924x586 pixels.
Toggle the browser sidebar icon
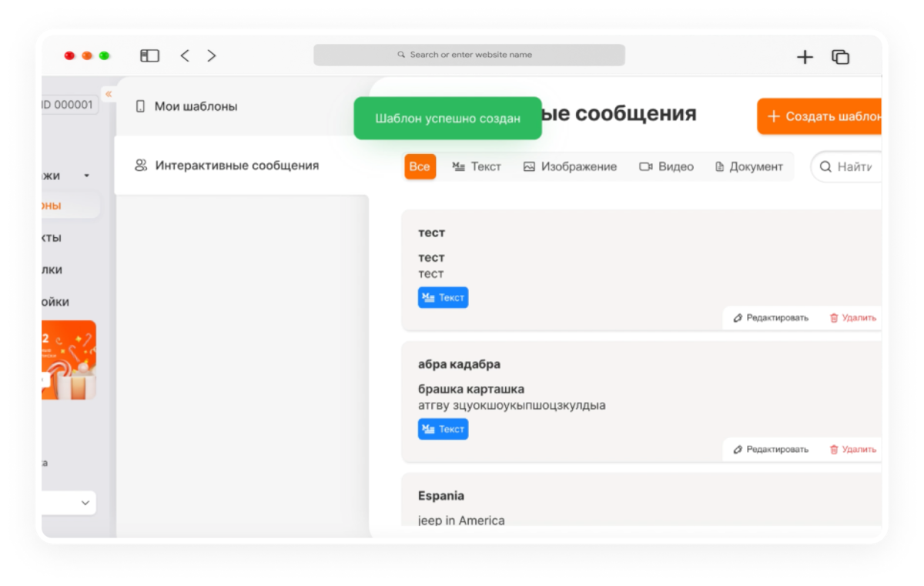149,55
